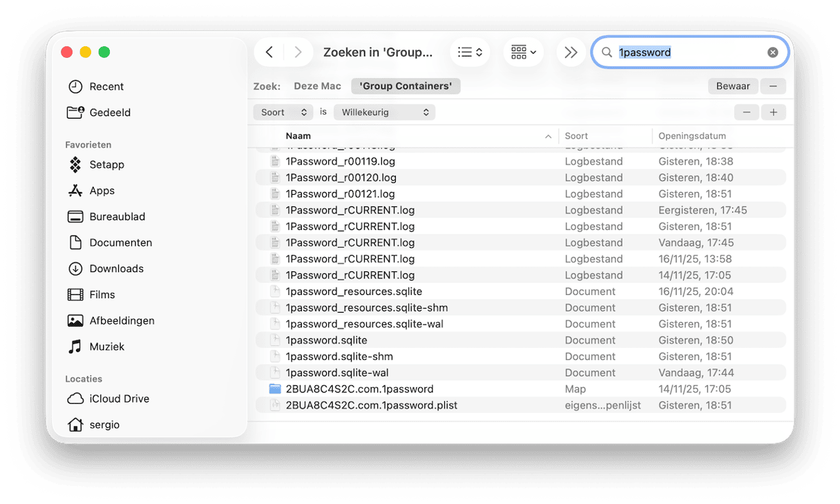Open the Soort criteria dropdown
This screenshot has height=504, width=840.
pos(283,112)
